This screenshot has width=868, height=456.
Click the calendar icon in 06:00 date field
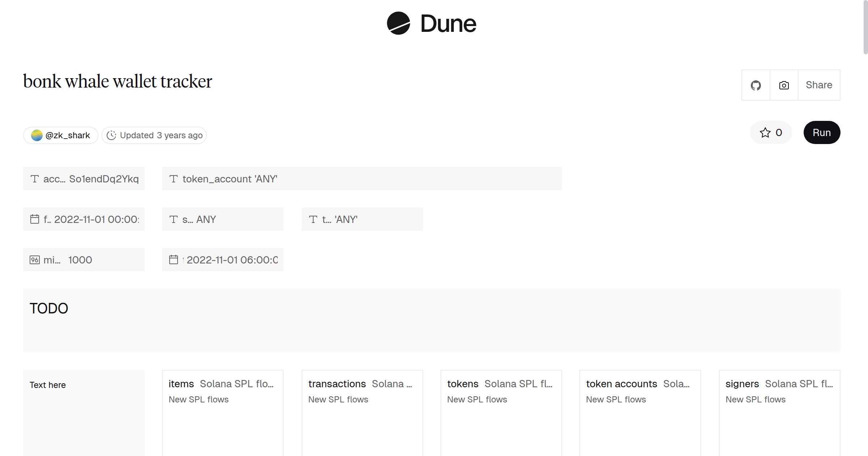[174, 260]
